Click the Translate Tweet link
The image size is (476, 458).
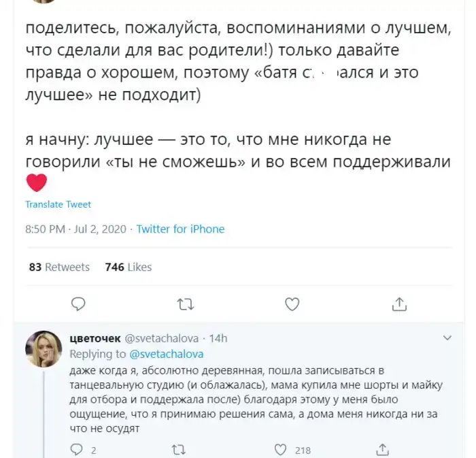click(x=58, y=204)
